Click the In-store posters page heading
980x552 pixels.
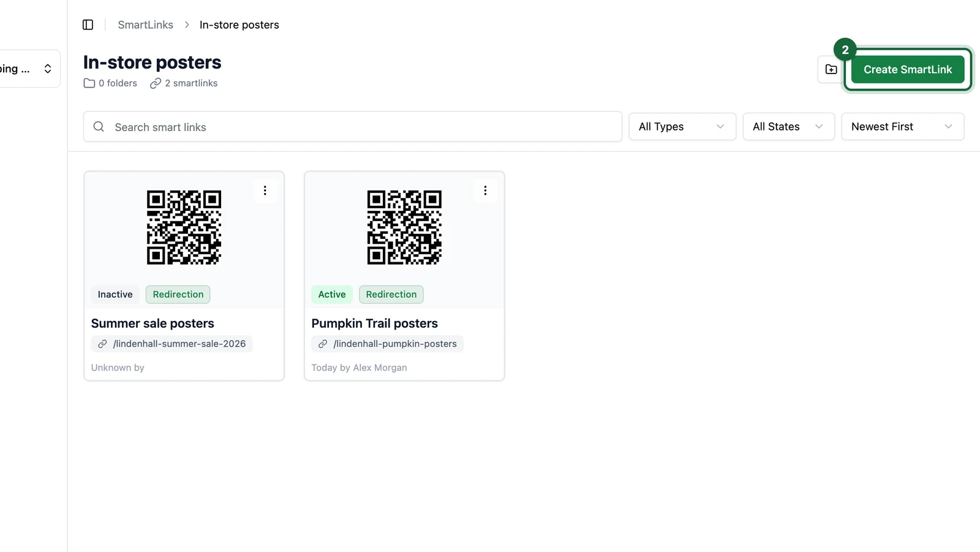tap(153, 62)
